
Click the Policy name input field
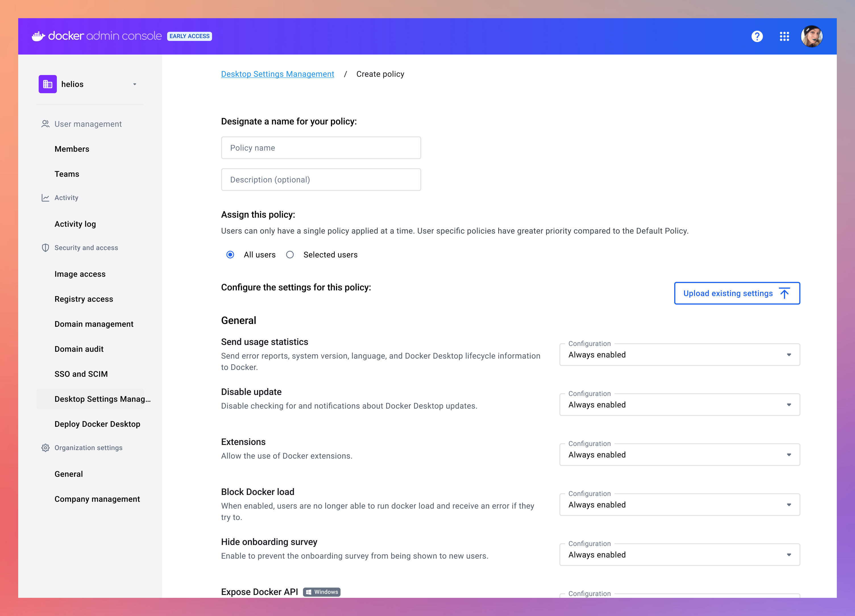(x=321, y=148)
